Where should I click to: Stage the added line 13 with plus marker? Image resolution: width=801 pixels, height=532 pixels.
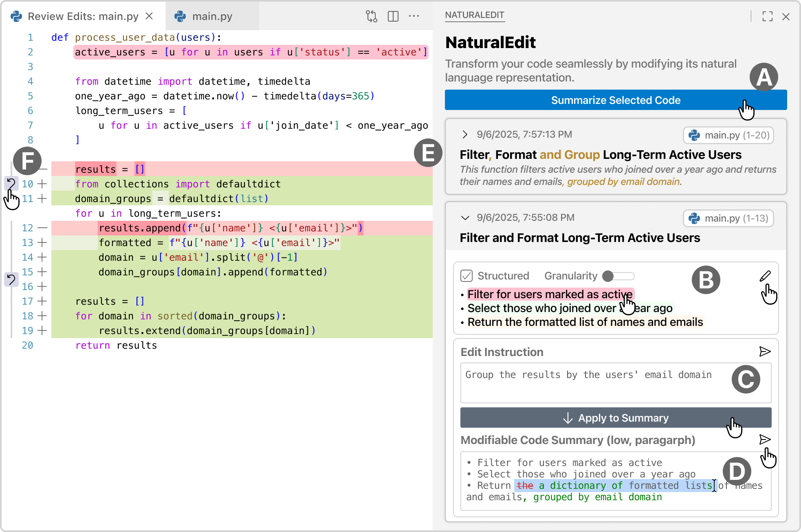42,243
